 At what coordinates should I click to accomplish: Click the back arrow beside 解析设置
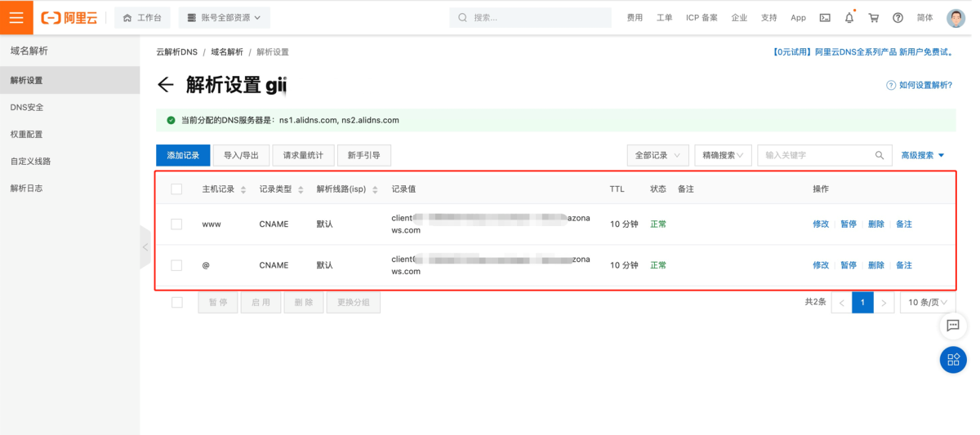point(166,85)
